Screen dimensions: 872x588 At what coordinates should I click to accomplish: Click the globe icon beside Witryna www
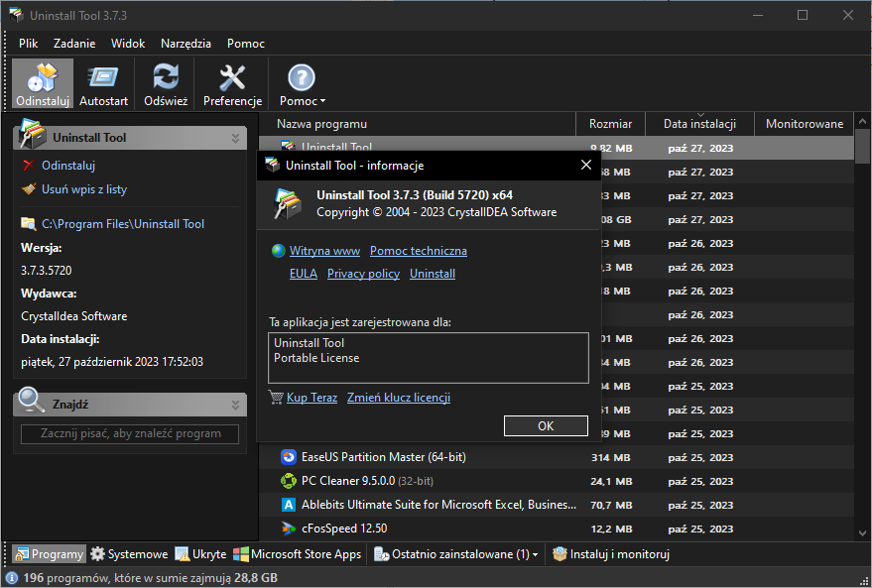[x=278, y=251]
